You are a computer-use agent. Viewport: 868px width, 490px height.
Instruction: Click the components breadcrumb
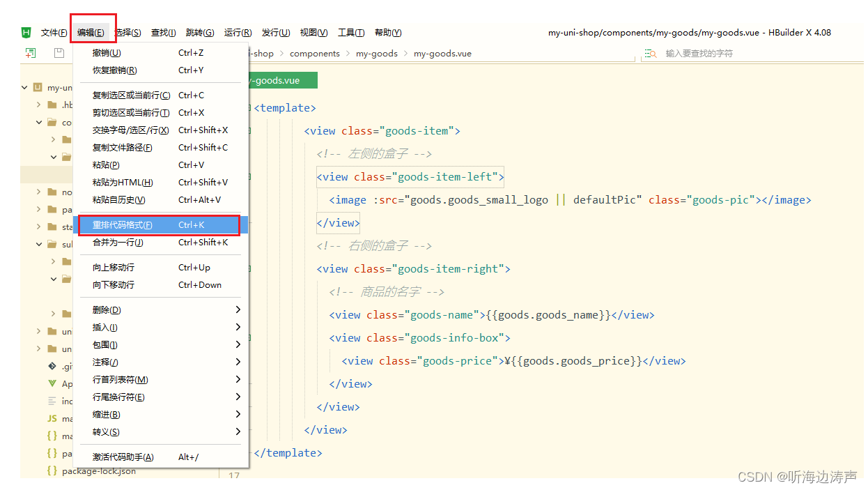315,54
